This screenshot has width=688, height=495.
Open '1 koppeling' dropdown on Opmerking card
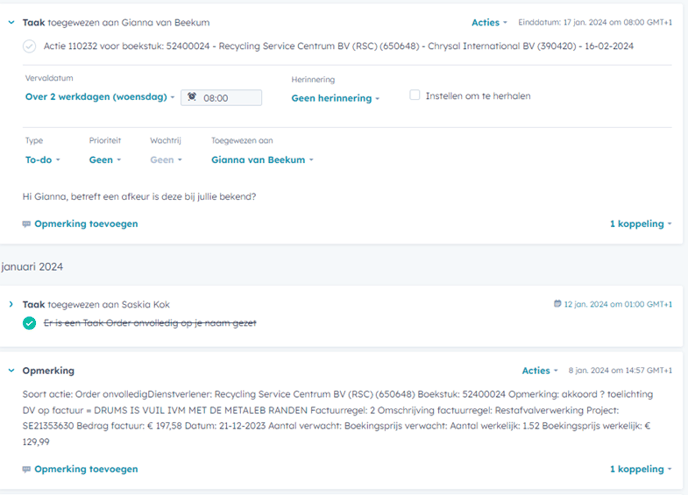click(641, 469)
